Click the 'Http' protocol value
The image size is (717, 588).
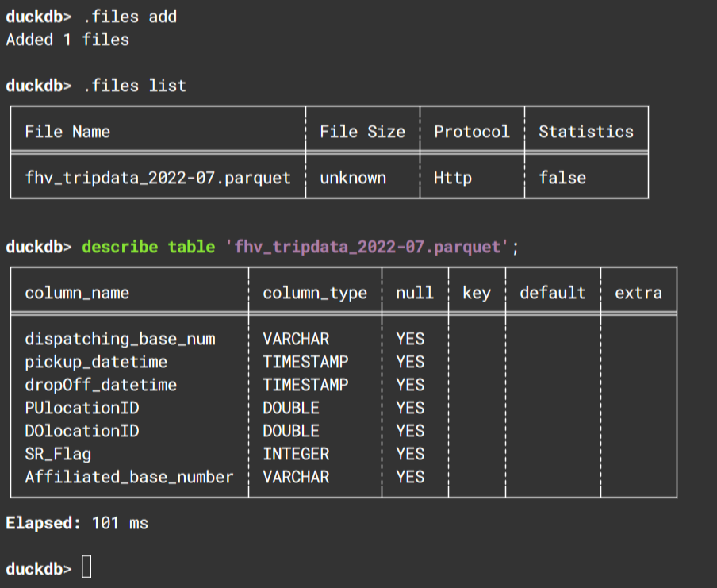453,178
